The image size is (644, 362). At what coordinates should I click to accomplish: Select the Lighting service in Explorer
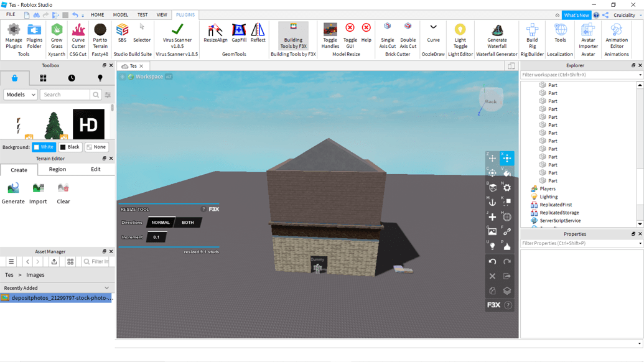point(549,197)
